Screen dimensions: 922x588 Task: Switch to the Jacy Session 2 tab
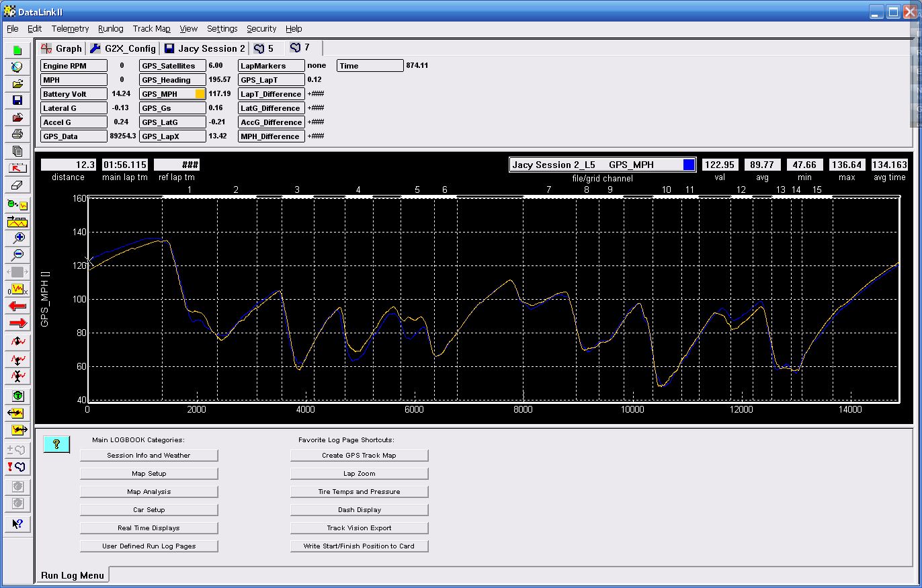pos(204,48)
